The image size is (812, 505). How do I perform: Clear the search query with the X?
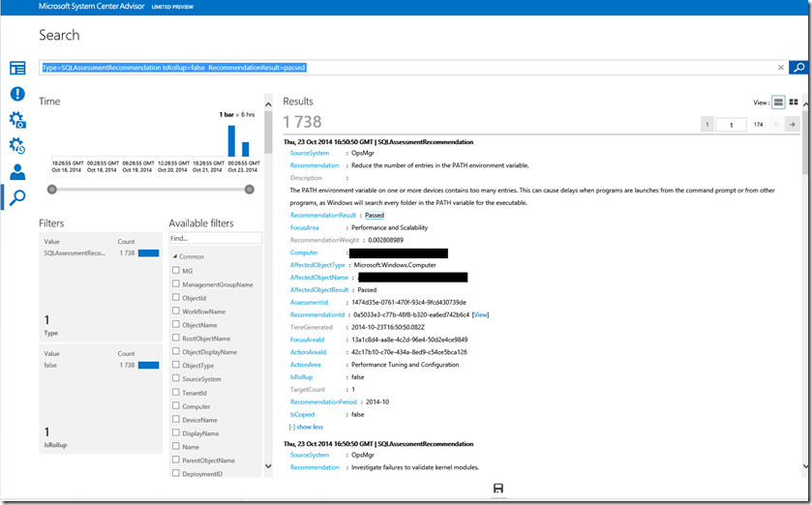pos(781,68)
